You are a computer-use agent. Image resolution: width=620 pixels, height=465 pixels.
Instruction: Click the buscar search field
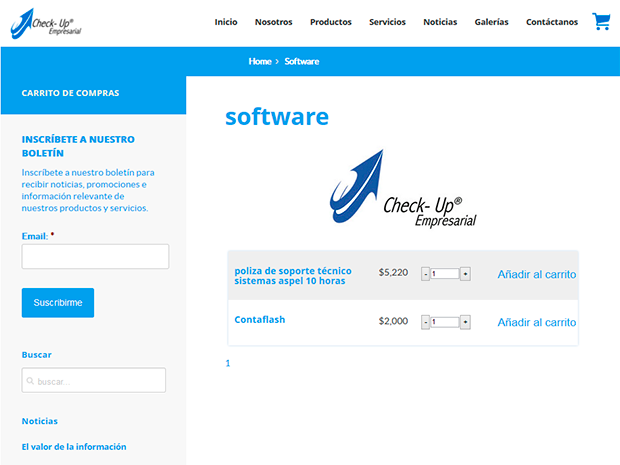tap(94, 380)
